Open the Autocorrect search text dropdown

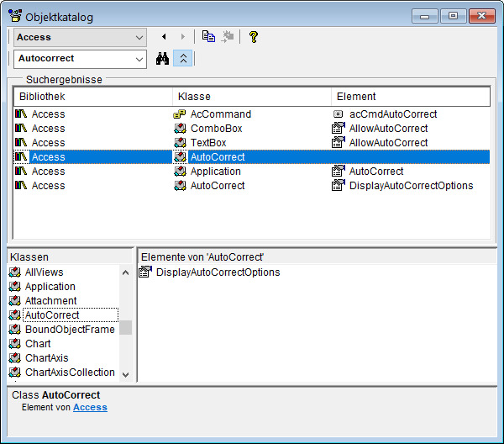pos(139,59)
